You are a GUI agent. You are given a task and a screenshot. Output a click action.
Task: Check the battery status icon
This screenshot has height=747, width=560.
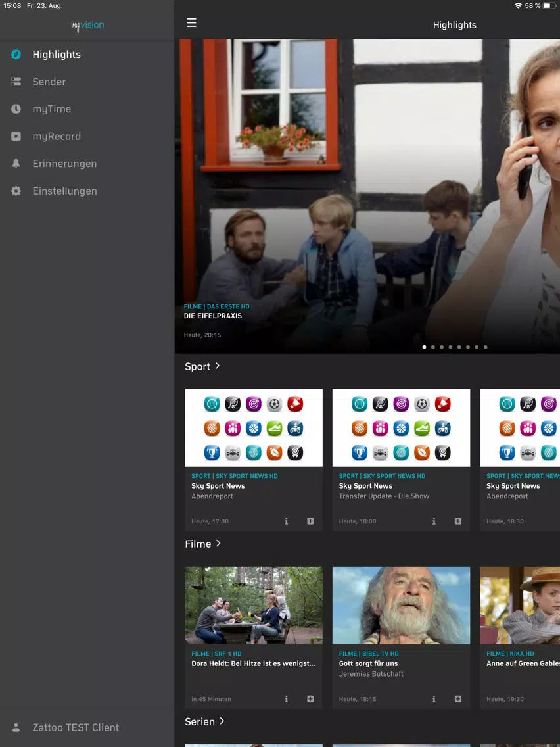(549, 5)
